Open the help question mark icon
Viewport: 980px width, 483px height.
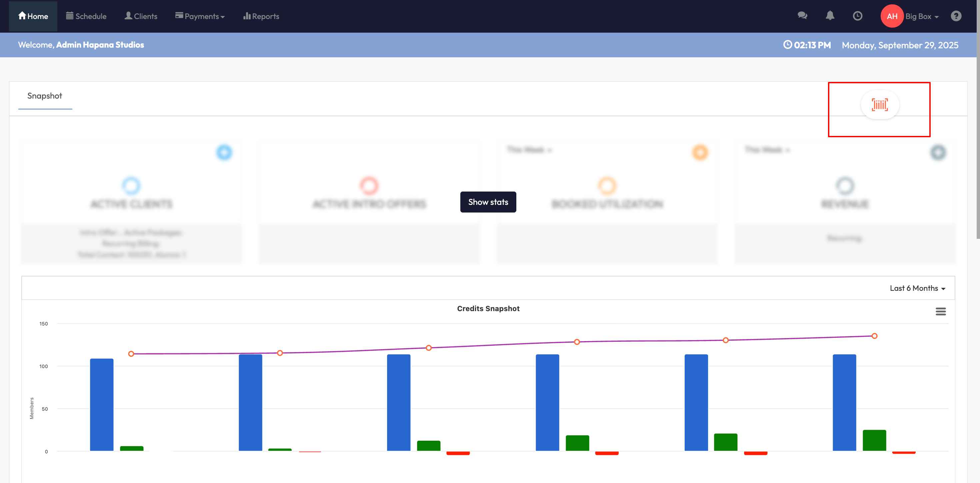point(956,16)
